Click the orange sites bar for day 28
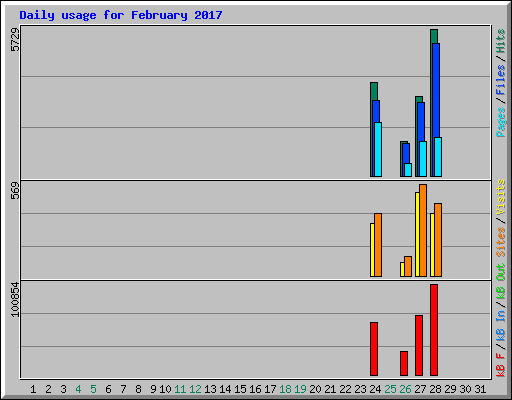 click(x=438, y=240)
